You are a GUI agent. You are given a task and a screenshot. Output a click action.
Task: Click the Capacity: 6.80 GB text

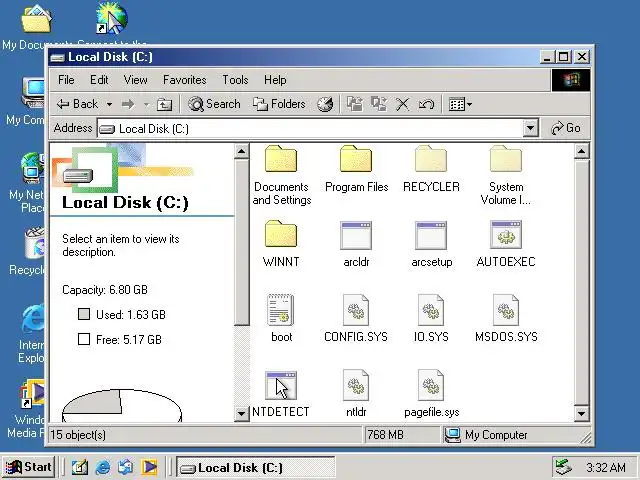click(x=104, y=290)
